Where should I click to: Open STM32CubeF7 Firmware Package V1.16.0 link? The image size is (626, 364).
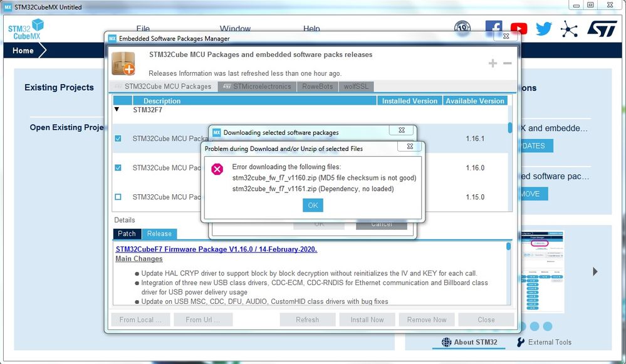216,249
